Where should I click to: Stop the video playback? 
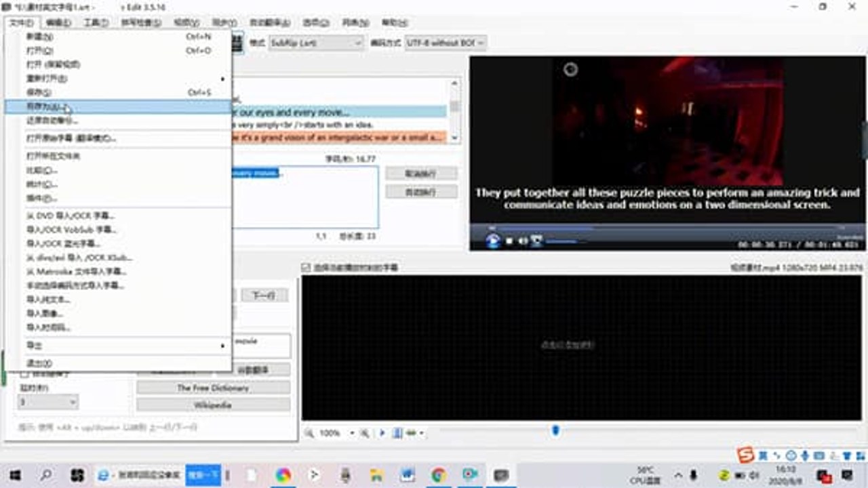509,241
